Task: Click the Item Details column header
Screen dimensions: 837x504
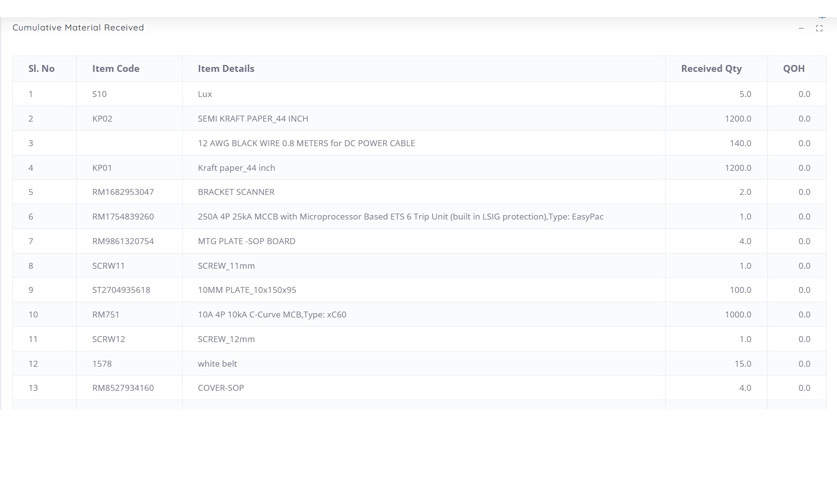Action: 226,69
